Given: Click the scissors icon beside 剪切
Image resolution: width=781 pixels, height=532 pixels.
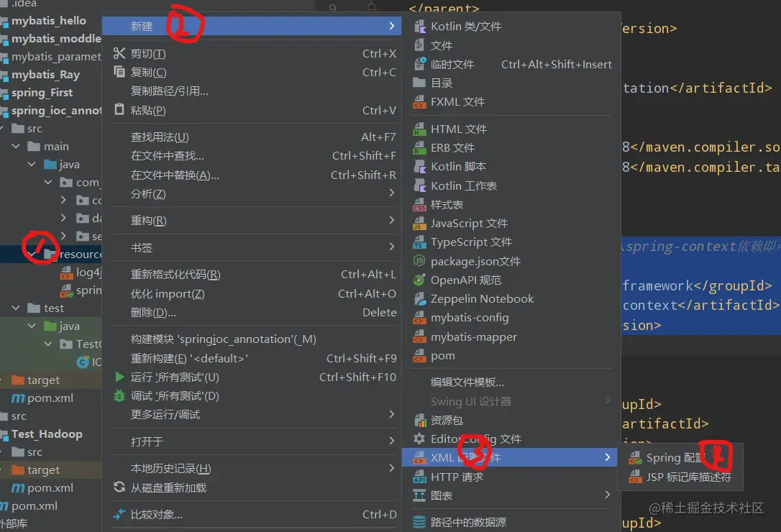Looking at the screenshot, I should (119, 53).
